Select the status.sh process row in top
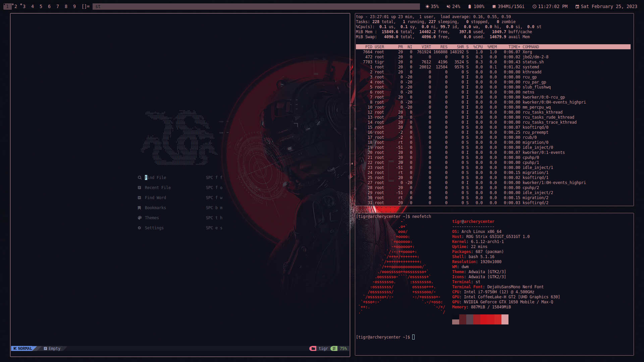The image size is (644, 362). (x=493, y=62)
